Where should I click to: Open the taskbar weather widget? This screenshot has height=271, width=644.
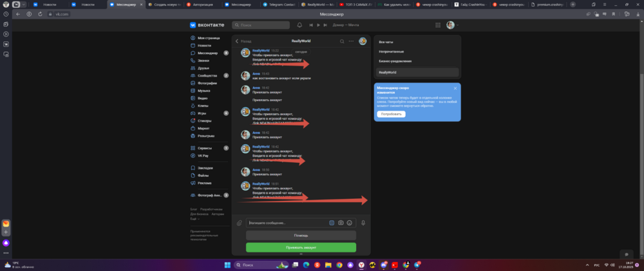click(x=19, y=265)
